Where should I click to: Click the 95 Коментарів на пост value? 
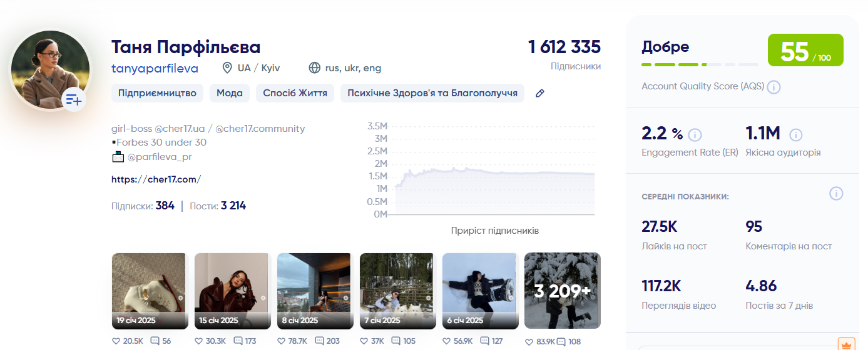pyautogui.click(x=754, y=226)
